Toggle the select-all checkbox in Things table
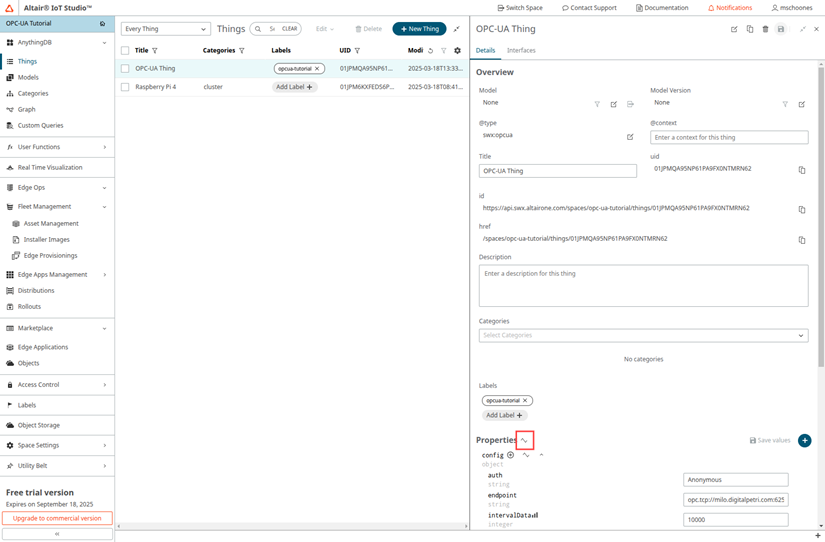Image resolution: width=825 pixels, height=542 pixels. [x=125, y=51]
